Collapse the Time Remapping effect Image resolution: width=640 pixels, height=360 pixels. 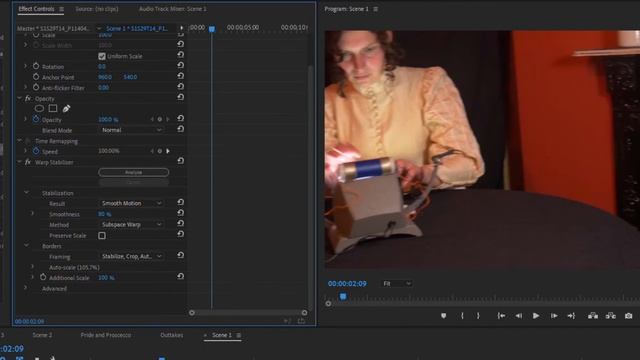[19, 140]
